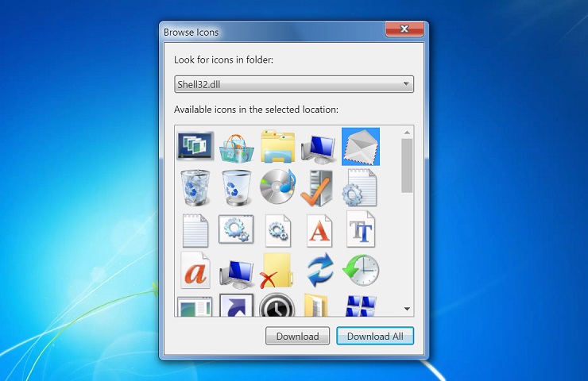This screenshot has height=381, width=588.
Task: Select the red letter A font icon
Action: click(x=319, y=230)
